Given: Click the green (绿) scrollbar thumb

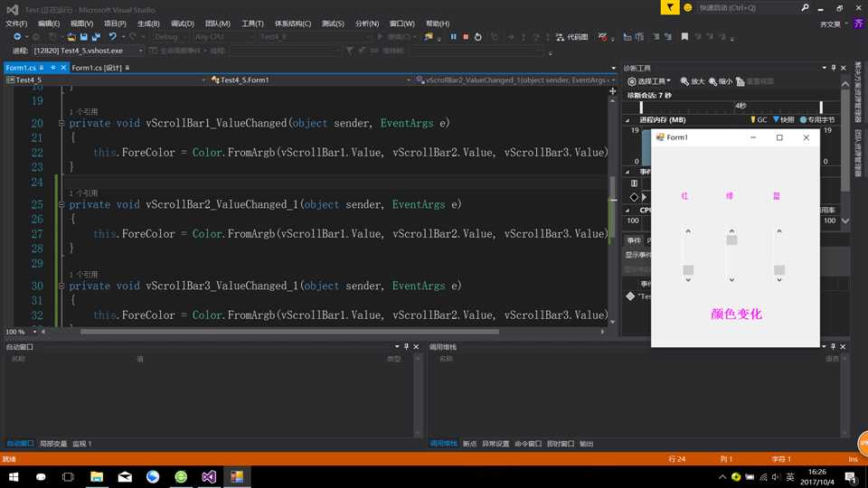Looking at the screenshot, I should [731, 240].
